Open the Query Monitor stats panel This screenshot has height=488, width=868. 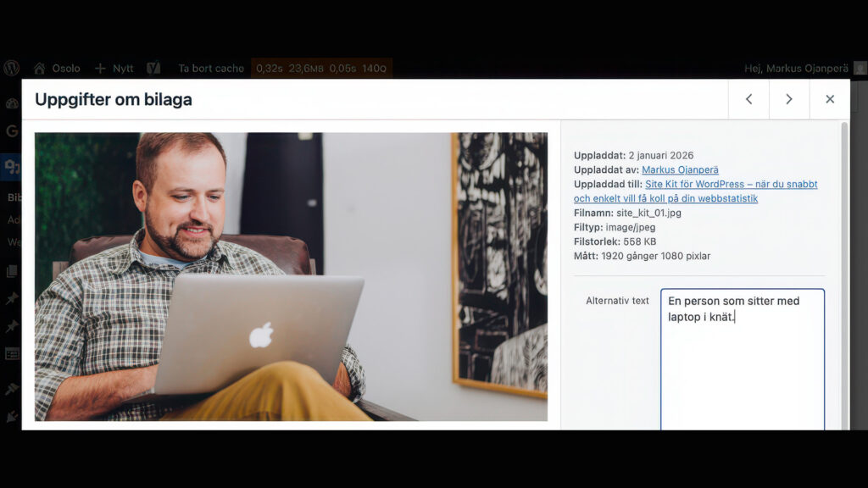click(321, 68)
